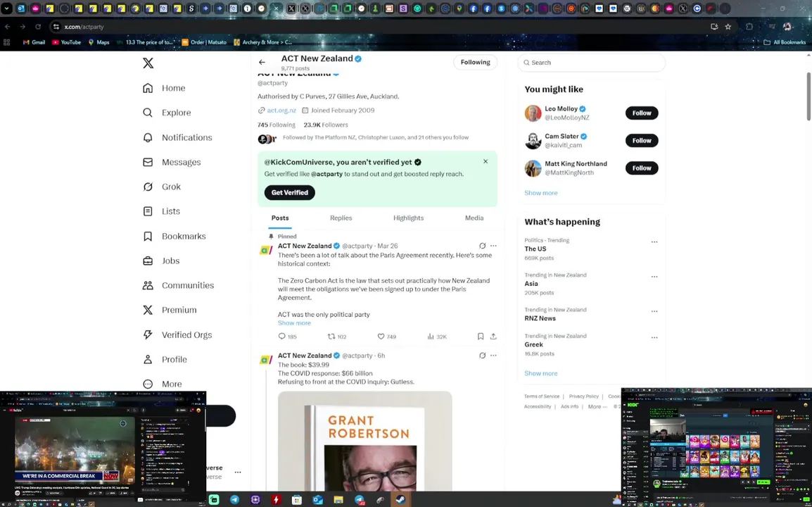Expand the footer More menu
The height and width of the screenshot is (507, 812).
click(x=598, y=407)
